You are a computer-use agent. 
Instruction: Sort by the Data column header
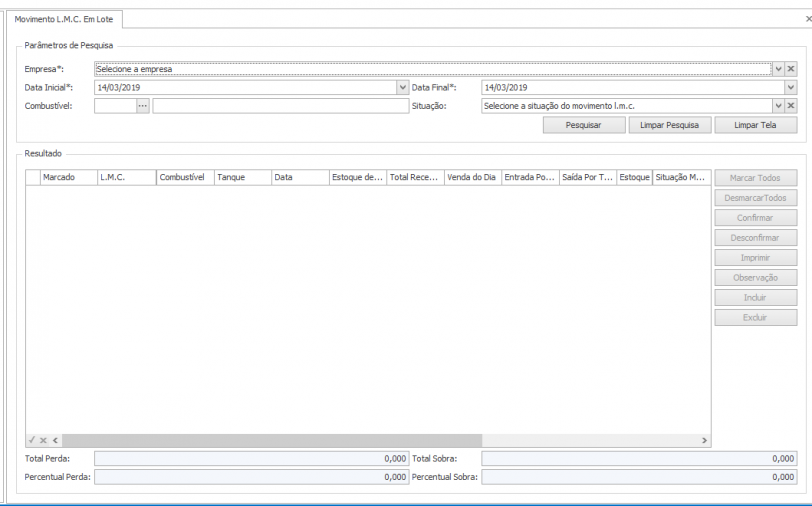tap(300, 177)
